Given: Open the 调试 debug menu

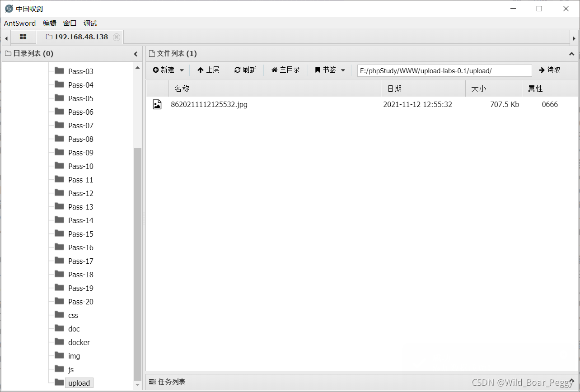Looking at the screenshot, I should (x=90, y=23).
